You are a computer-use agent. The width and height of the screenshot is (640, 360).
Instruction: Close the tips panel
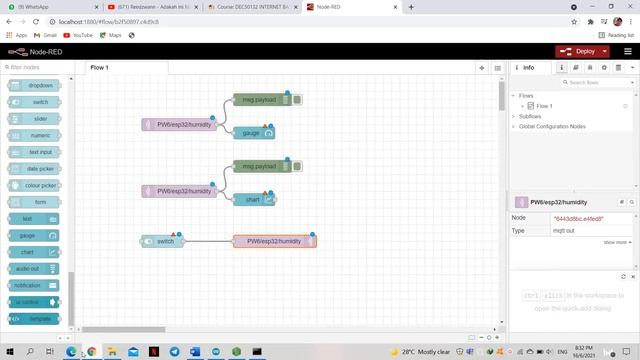[633, 277]
